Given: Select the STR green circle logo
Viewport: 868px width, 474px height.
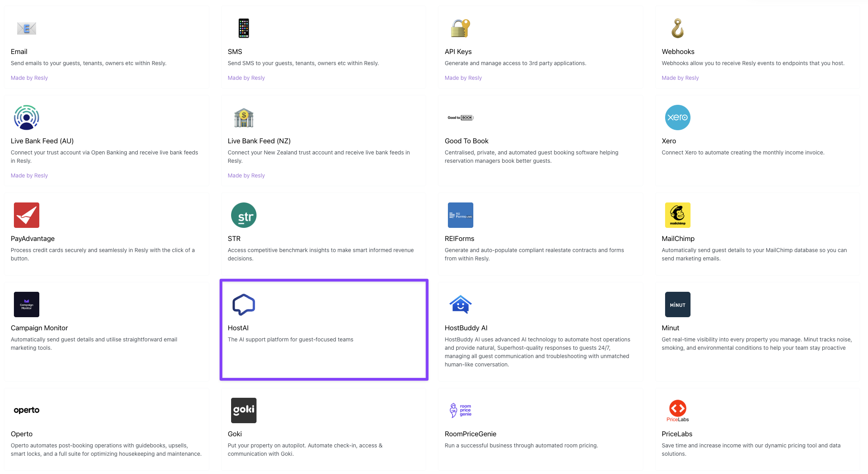Looking at the screenshot, I should tap(243, 215).
